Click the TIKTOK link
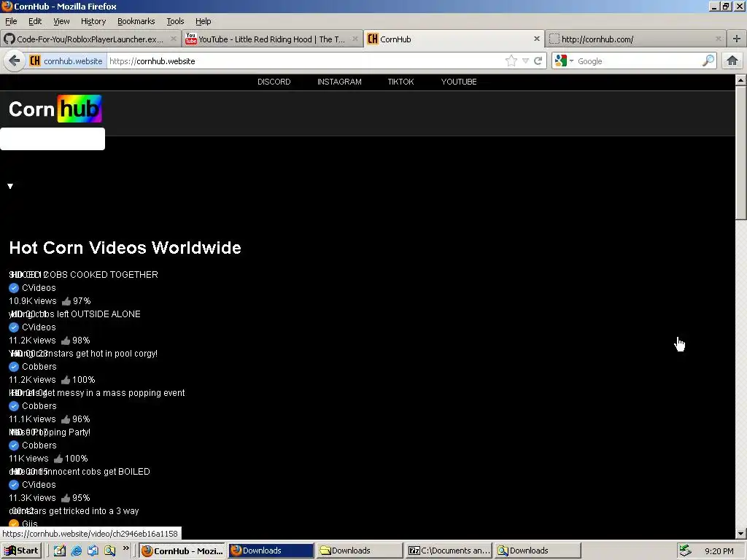Viewport: 747px width, 560px height. [400, 82]
